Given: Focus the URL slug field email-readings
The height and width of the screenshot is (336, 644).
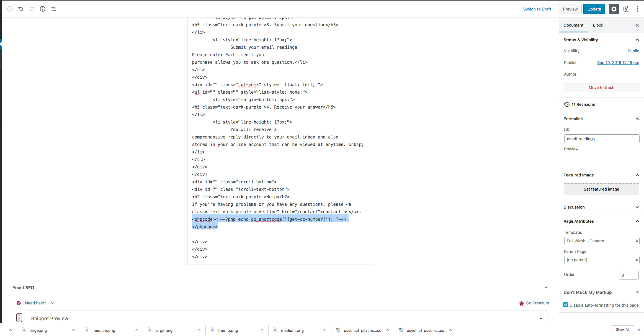Looking at the screenshot, I should point(602,139).
